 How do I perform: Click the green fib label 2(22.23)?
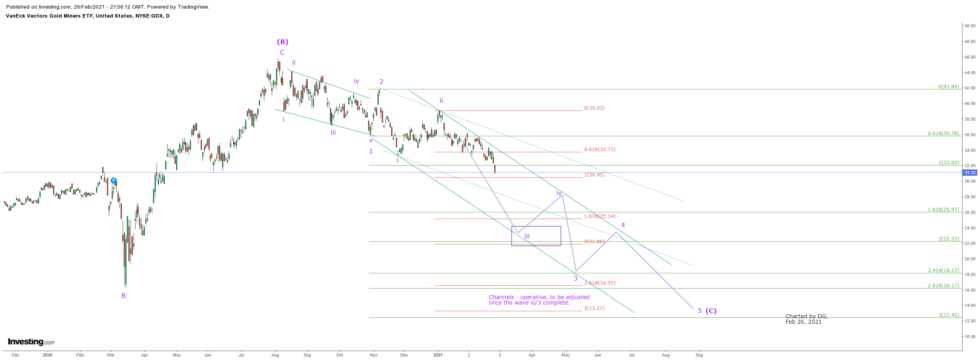(949, 239)
